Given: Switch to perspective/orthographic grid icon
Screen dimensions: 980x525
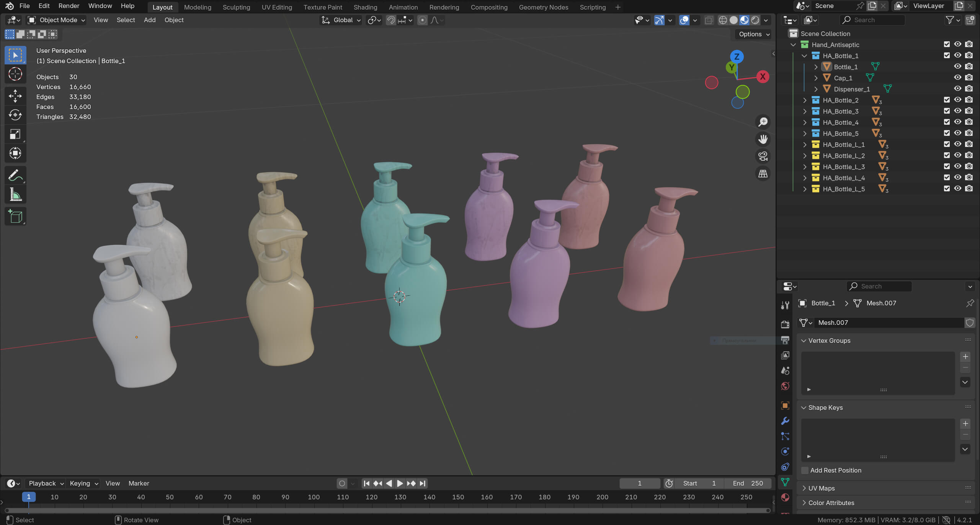Looking at the screenshot, I should 763,174.
